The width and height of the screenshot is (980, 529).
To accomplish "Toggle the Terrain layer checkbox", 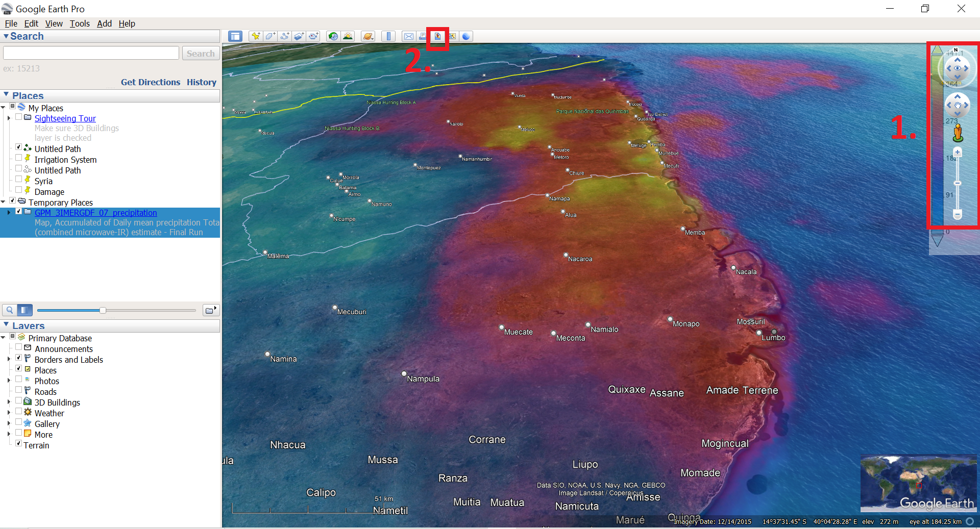I will 19,443.
